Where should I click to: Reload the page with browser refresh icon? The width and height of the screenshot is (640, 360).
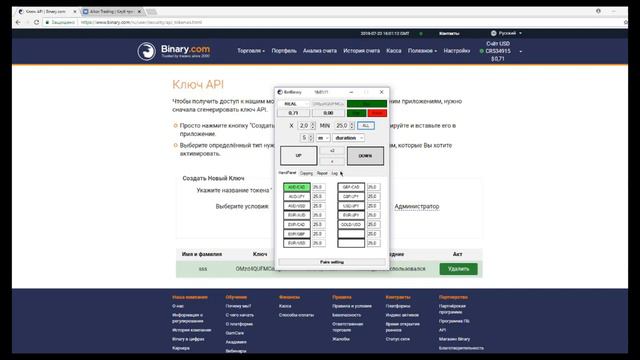(36, 22)
